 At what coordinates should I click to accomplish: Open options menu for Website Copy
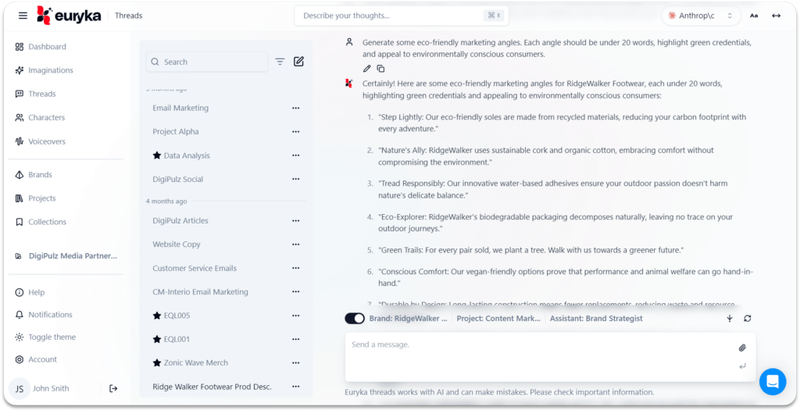click(295, 244)
